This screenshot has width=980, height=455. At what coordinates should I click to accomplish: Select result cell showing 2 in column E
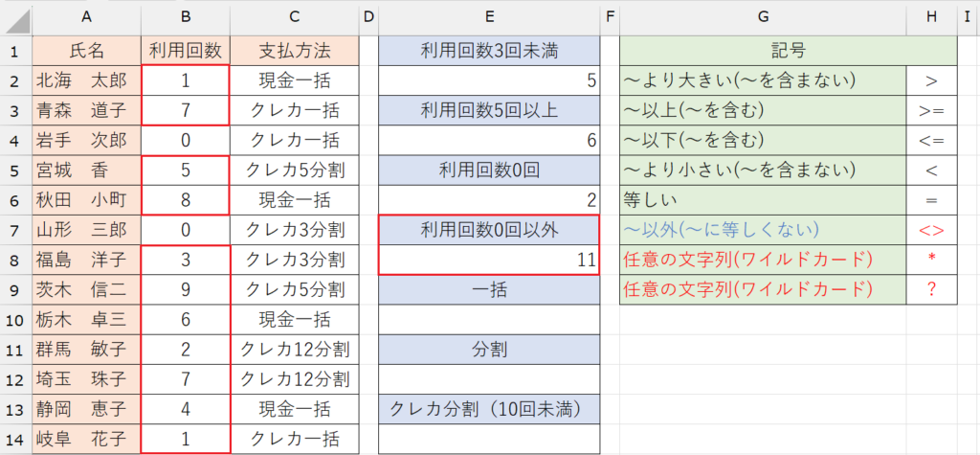489,200
